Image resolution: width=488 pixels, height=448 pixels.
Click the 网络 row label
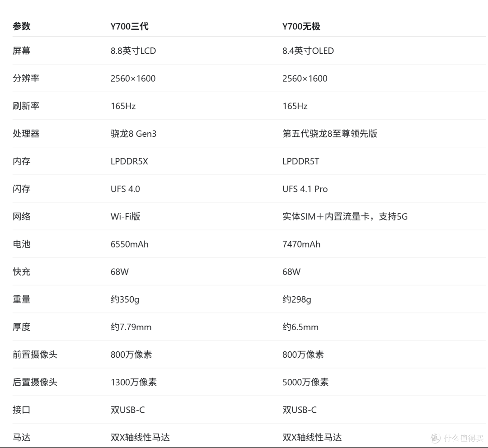(x=22, y=216)
